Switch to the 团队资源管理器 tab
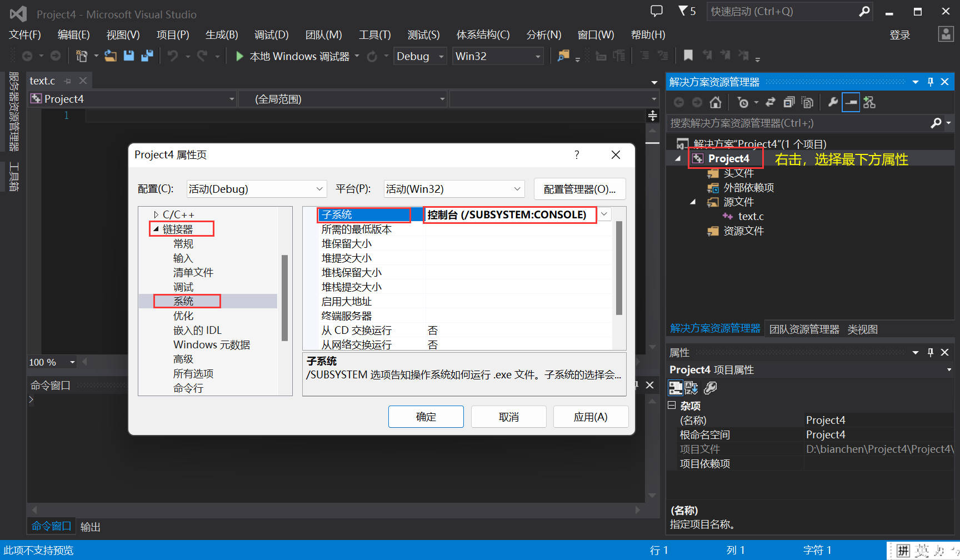Image resolution: width=960 pixels, height=560 pixels. coord(804,329)
